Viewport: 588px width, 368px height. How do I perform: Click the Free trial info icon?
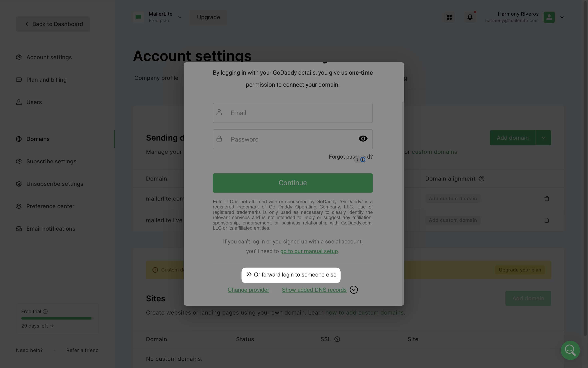45,312
